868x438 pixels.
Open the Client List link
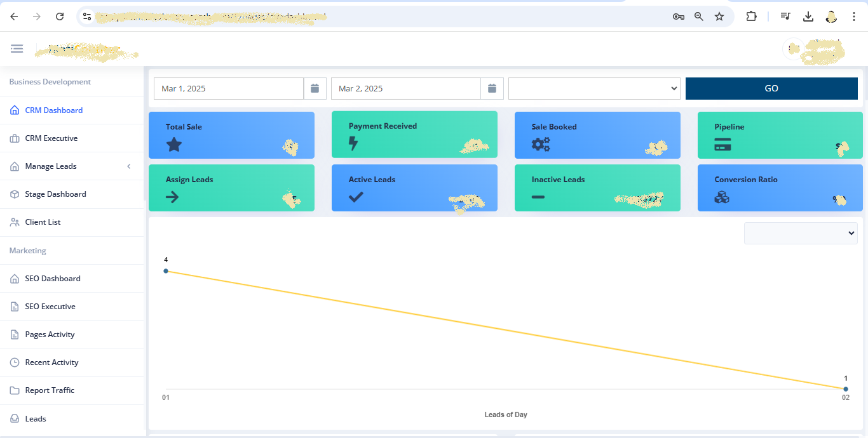click(x=43, y=222)
